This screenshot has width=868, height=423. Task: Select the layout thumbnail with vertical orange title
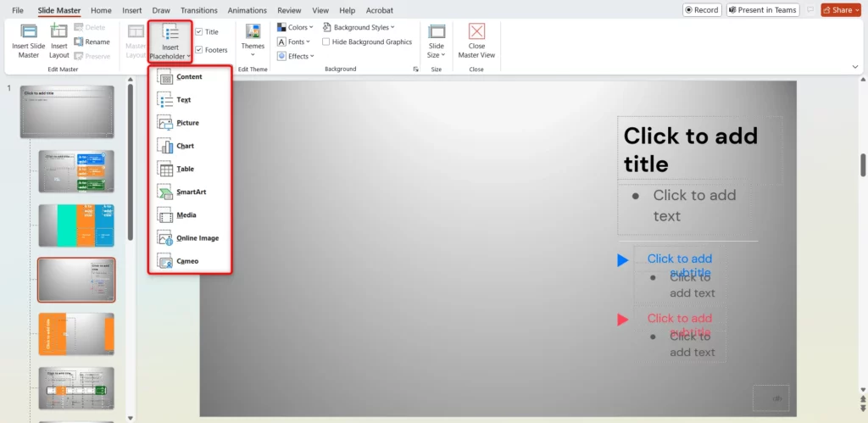(x=76, y=334)
